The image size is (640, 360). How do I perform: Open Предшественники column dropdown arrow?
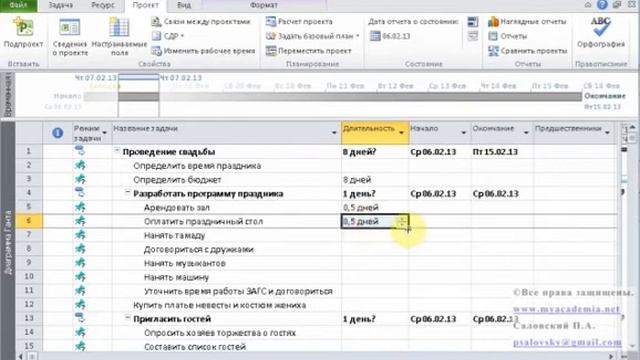607,133
